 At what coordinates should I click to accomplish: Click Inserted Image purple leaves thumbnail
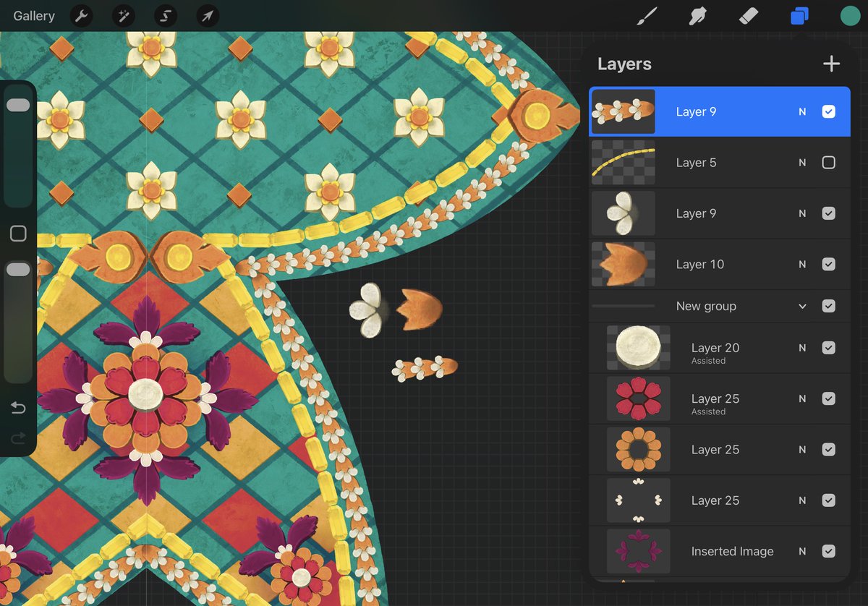coord(639,551)
